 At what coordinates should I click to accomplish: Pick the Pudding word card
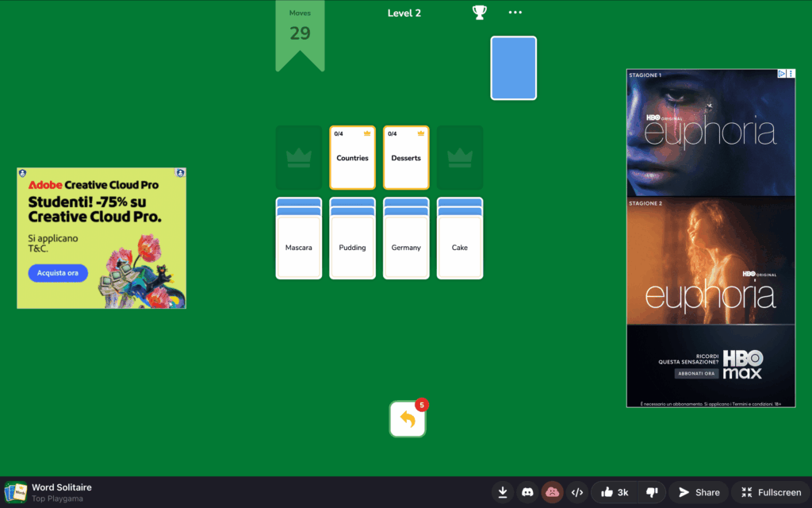click(x=352, y=247)
